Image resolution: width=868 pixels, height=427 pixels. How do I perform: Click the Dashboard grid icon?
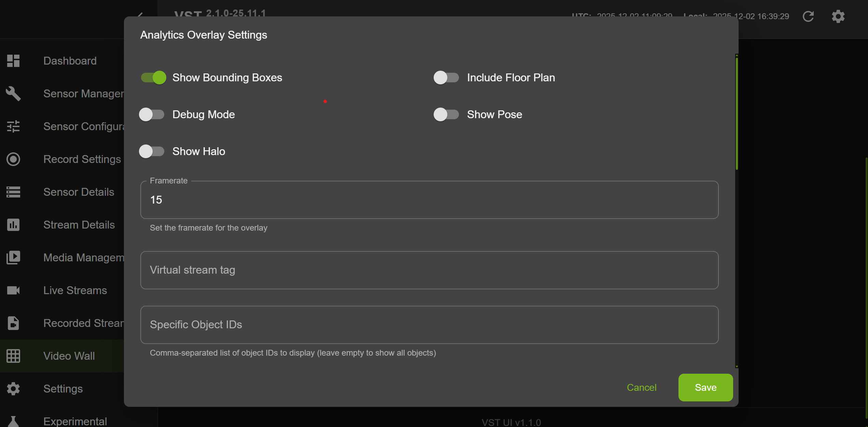(13, 61)
